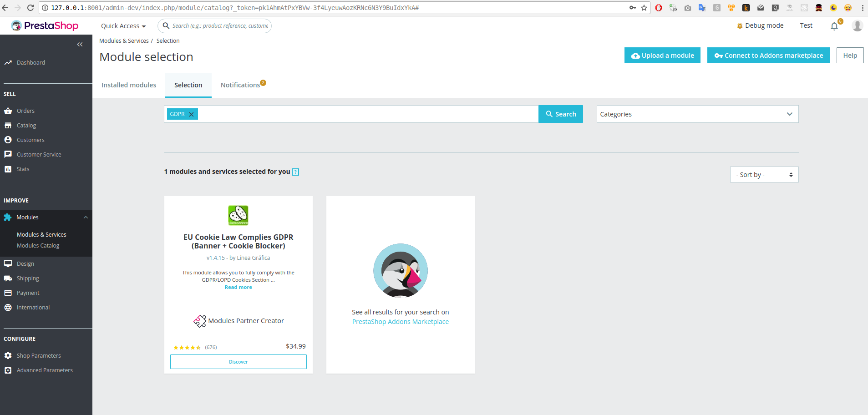
Task: Click Discover on the EU Cookie Law module
Action: click(239, 362)
